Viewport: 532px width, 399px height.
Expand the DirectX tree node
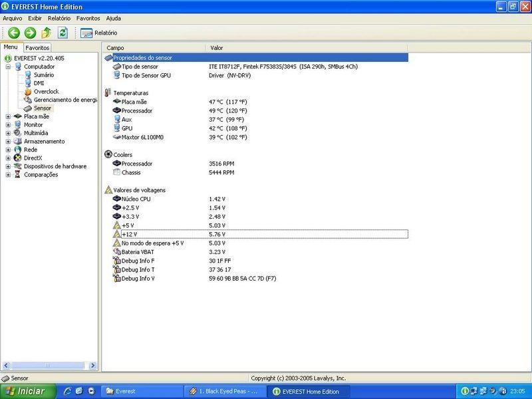8,158
